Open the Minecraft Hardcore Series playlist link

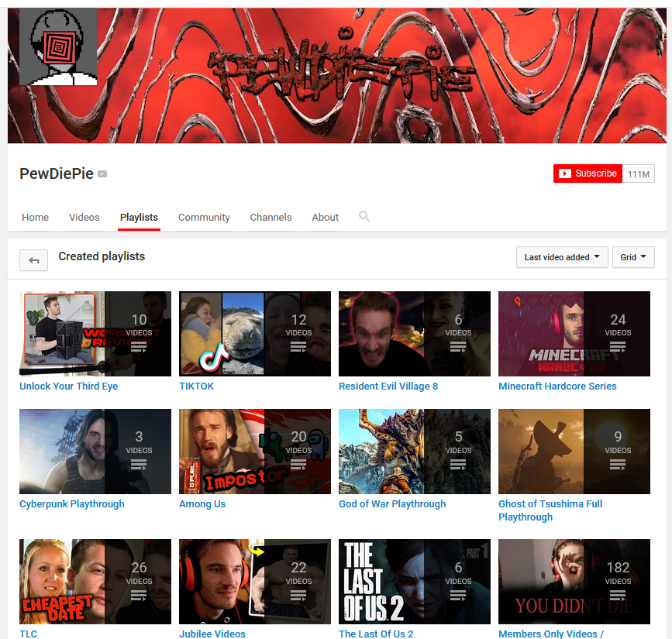[x=557, y=386]
